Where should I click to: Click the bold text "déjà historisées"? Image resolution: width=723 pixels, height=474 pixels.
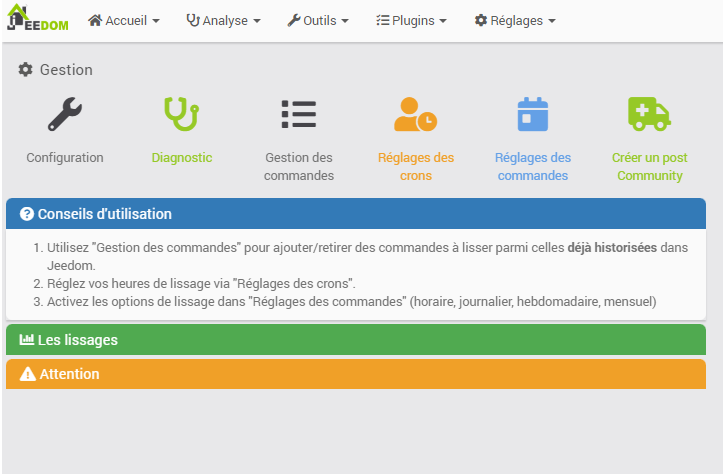pyautogui.click(x=612, y=248)
